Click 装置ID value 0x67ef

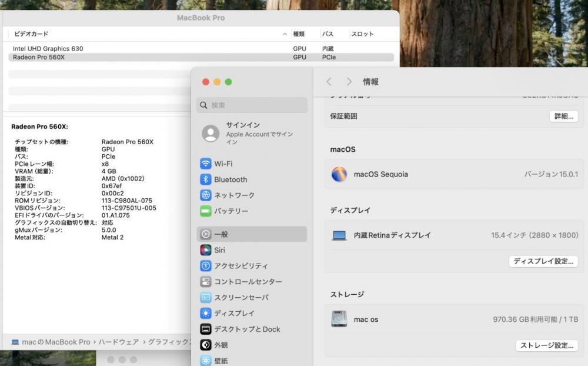click(112, 186)
